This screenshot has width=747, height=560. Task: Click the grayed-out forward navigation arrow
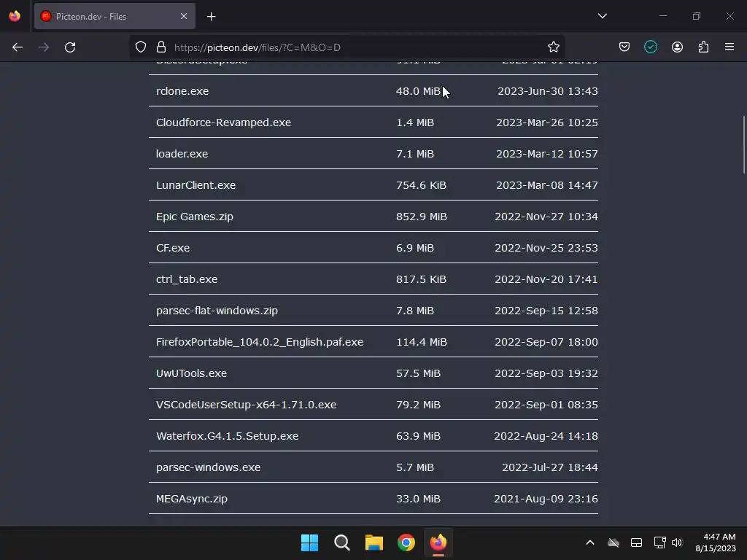(x=44, y=47)
